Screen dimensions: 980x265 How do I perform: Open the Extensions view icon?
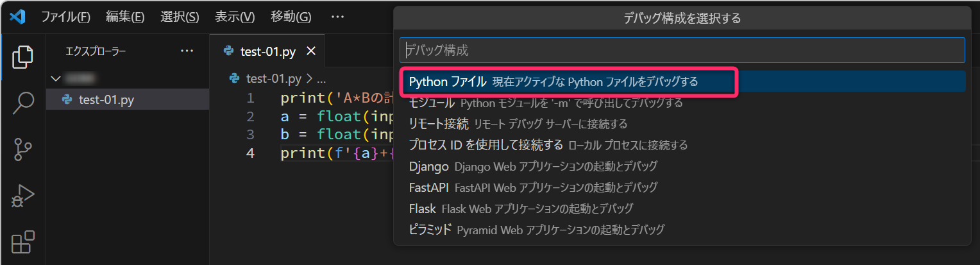click(x=23, y=243)
